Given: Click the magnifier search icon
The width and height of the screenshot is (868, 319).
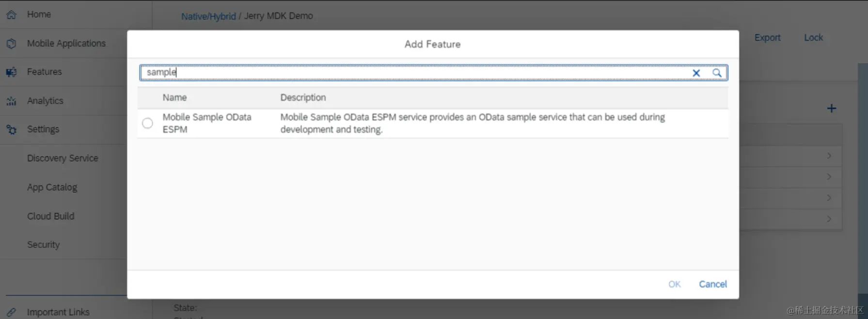Looking at the screenshot, I should (x=717, y=73).
